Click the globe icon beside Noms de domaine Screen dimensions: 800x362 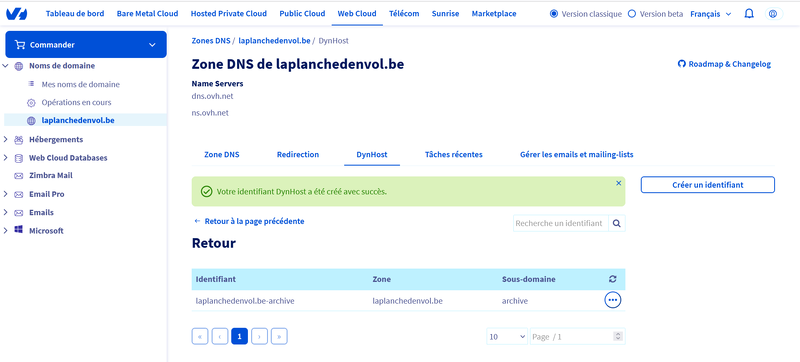coord(19,66)
